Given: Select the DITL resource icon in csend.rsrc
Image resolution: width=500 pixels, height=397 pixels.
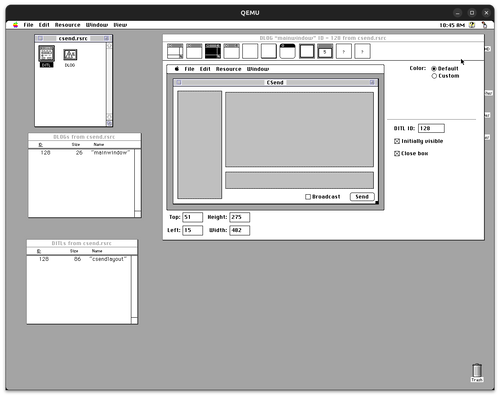Looking at the screenshot, I should (x=46, y=56).
